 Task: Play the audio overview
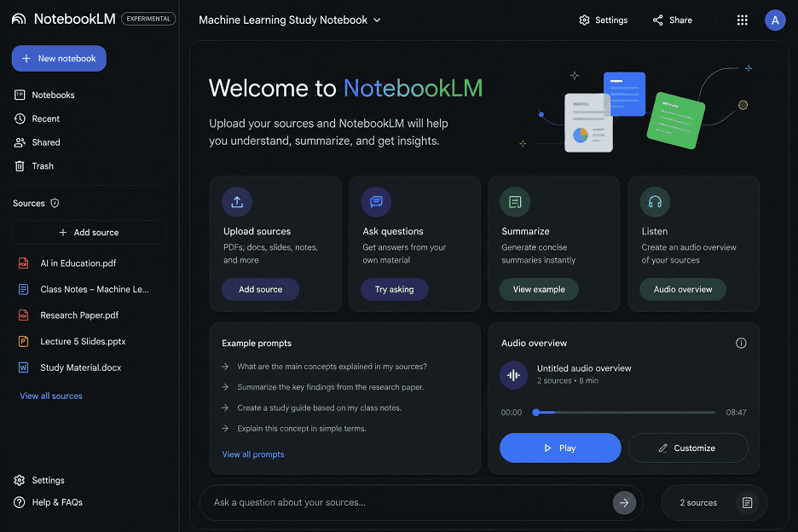pos(560,448)
